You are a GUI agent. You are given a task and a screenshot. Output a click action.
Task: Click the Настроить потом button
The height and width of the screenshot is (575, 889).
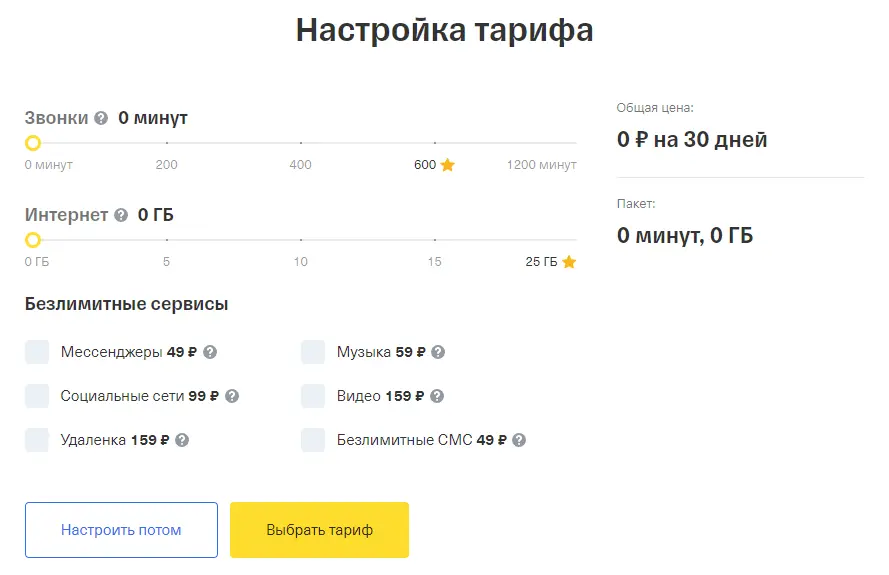[121, 530]
